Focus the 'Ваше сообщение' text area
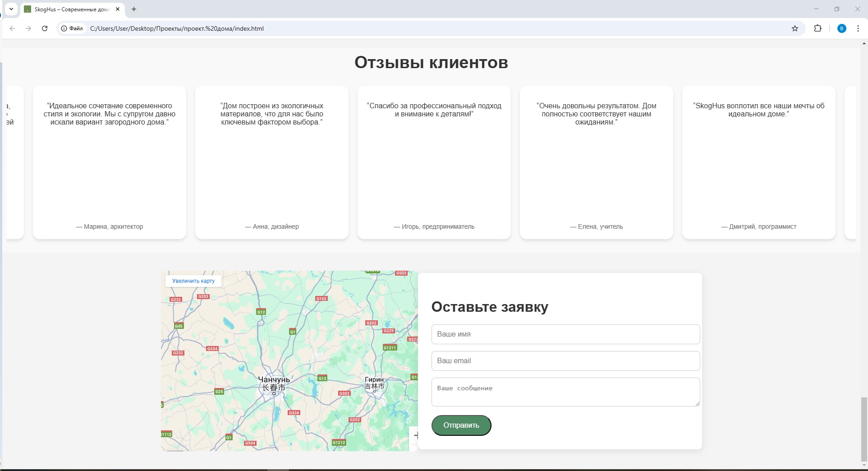The image size is (868, 471). click(x=565, y=392)
